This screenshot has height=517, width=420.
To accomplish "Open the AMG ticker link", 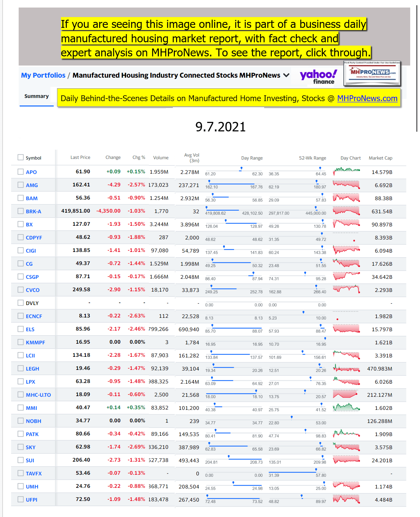I will (32, 185).
